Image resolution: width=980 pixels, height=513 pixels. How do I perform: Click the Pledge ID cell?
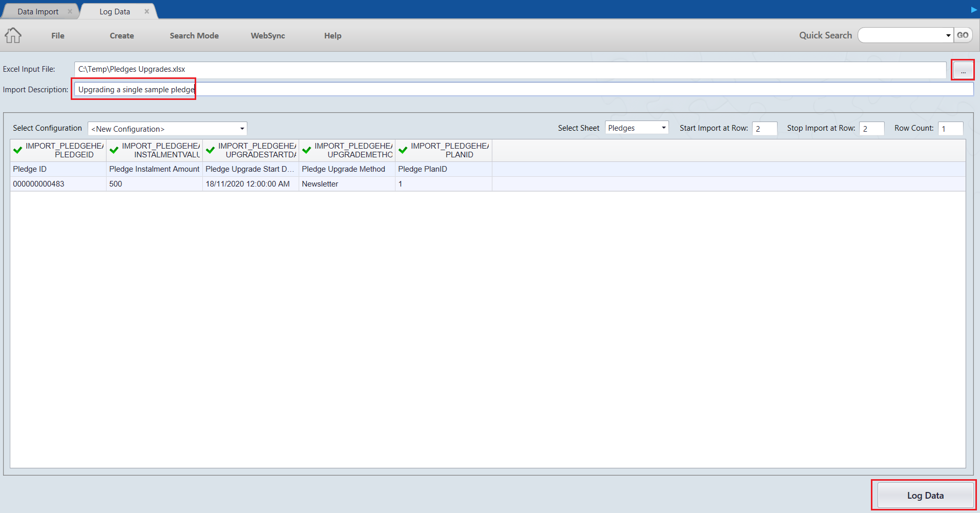click(x=58, y=169)
